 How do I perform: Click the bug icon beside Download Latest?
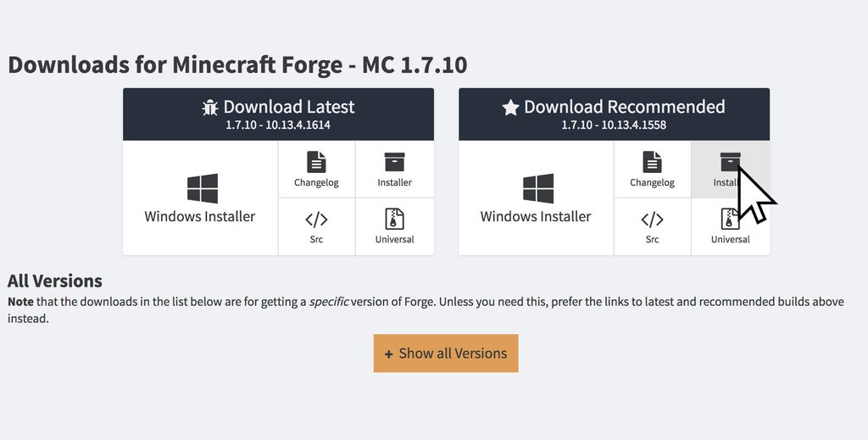[x=210, y=108]
